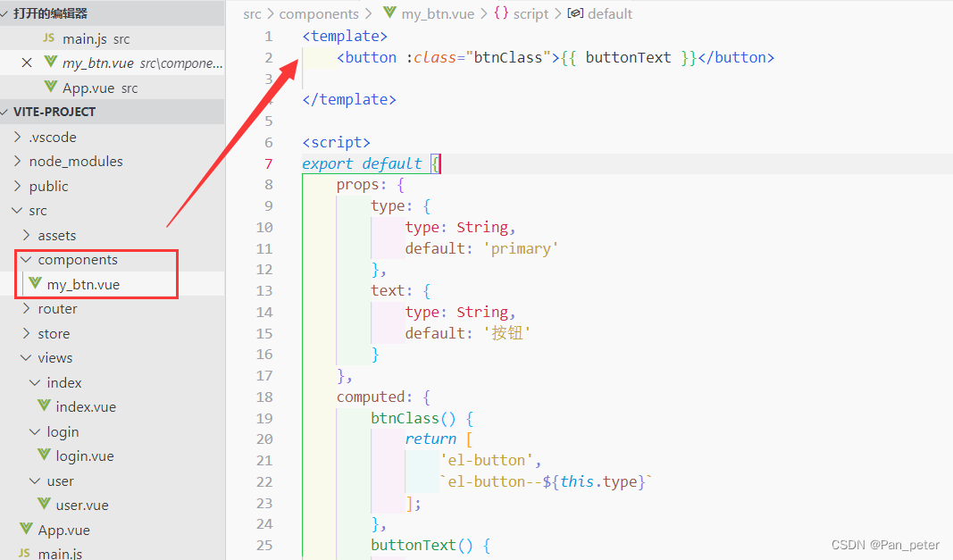
Task: Click 'text:' prop name on line 13
Action: (x=392, y=290)
